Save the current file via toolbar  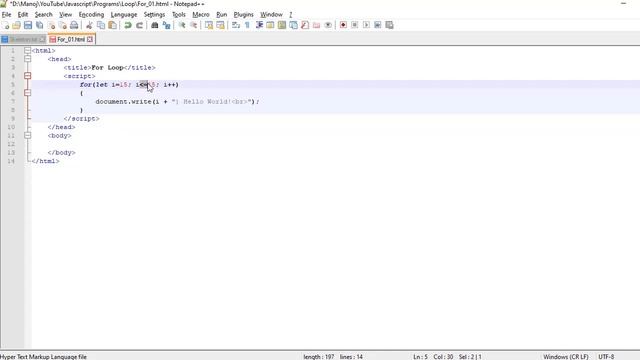click(28, 25)
